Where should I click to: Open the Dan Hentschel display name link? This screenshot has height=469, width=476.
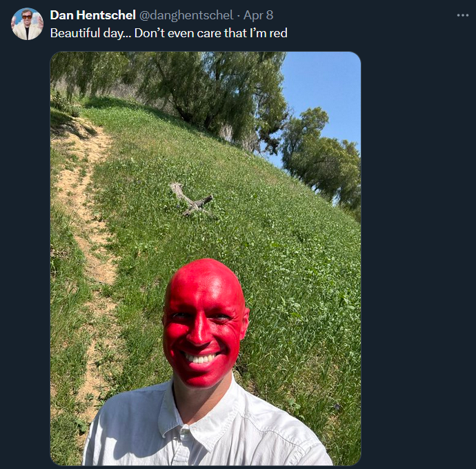(x=92, y=15)
